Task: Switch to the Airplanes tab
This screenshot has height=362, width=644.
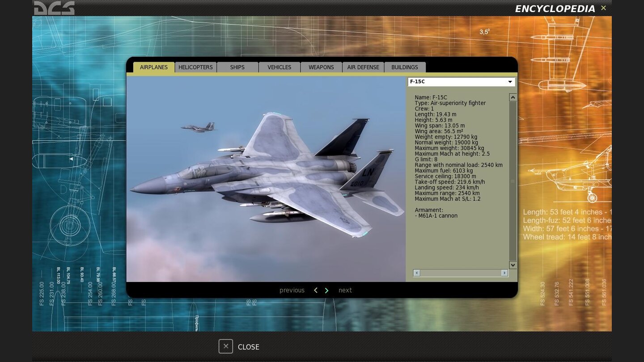Action: coord(154,67)
